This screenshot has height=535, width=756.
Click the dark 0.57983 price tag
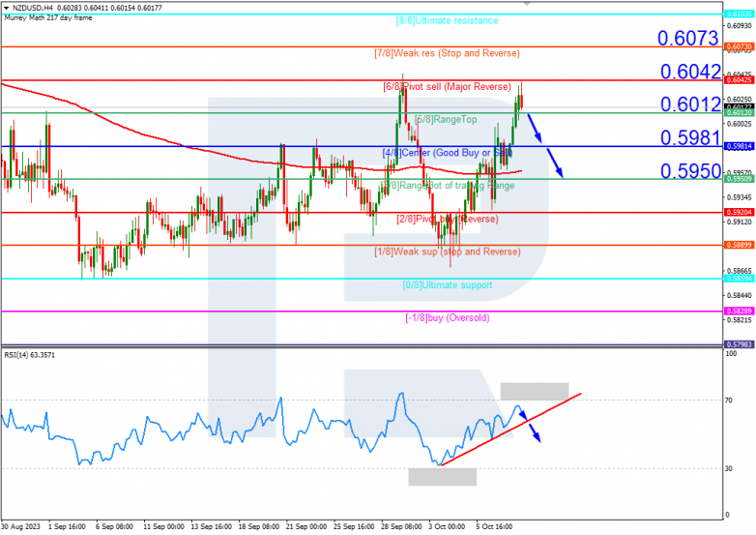[739, 344]
